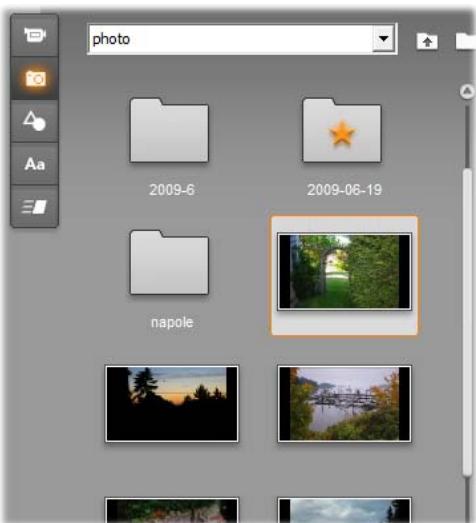Open the folder path dropdown arrow
476x523 pixels.
pyautogui.click(x=383, y=39)
